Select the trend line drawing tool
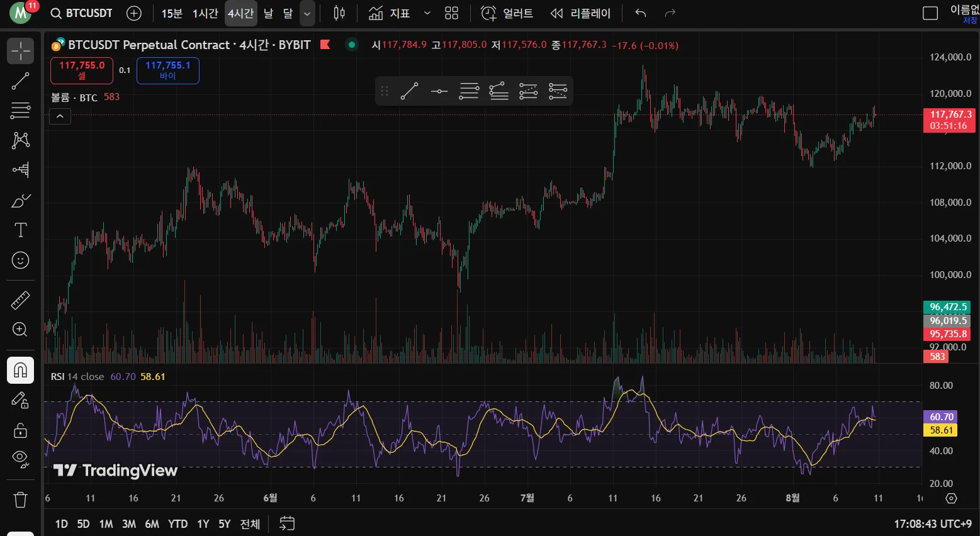980x536 pixels. click(20, 81)
